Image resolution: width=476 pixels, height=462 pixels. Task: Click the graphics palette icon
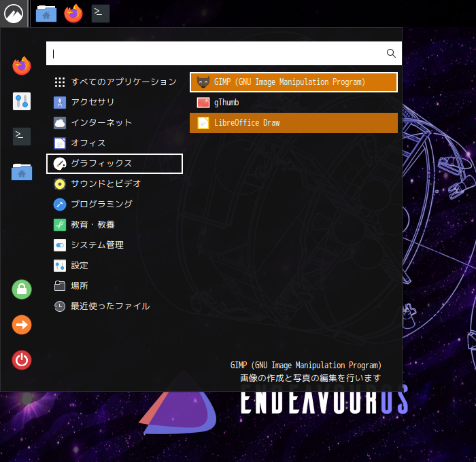(x=60, y=164)
